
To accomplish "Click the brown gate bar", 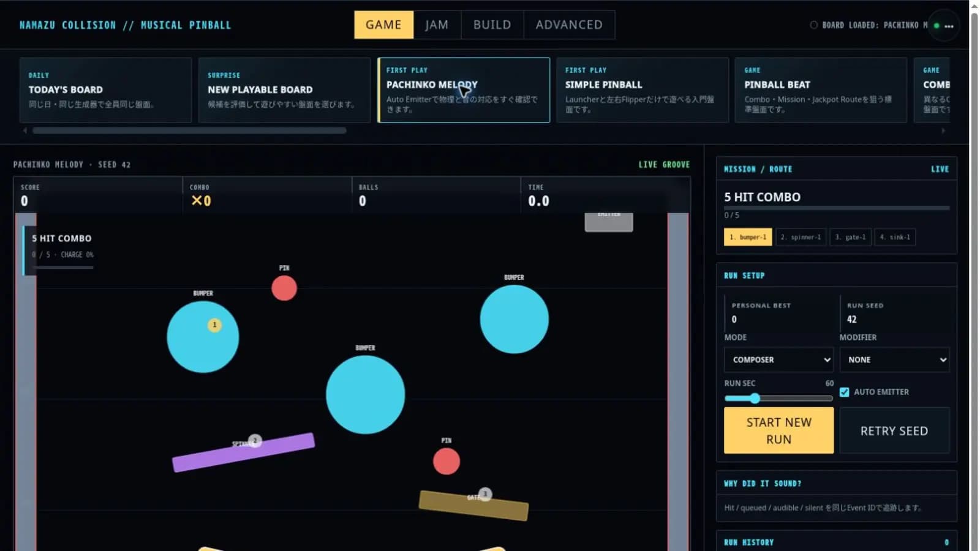I will (x=473, y=506).
